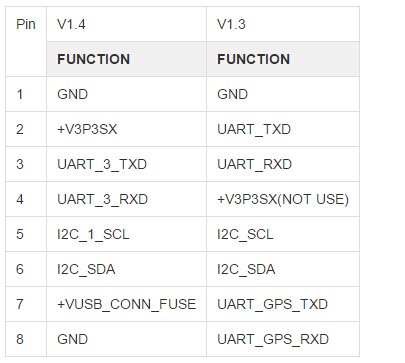Screen dimensions: 405x363
Task: Select the +VUSB_CONN_FUSE cell
Action: tap(126, 304)
